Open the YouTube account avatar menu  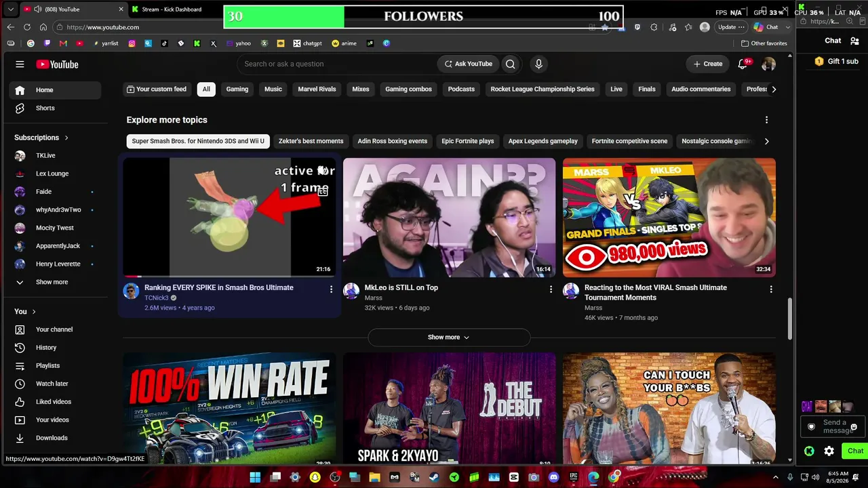point(768,64)
